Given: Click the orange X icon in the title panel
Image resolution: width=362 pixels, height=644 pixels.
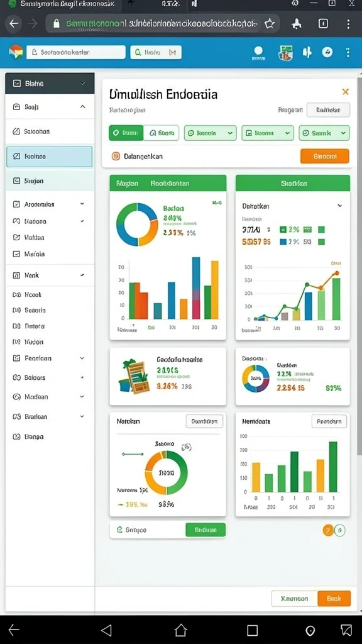Looking at the screenshot, I should [345, 92].
